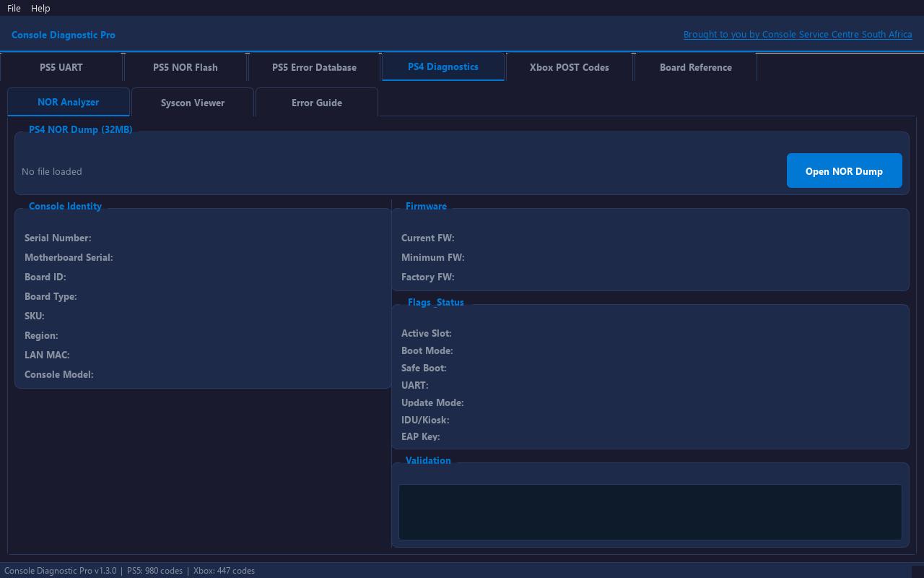Click the 'LAN MAC:' label
This screenshot has width=924, height=578.
pos(47,355)
